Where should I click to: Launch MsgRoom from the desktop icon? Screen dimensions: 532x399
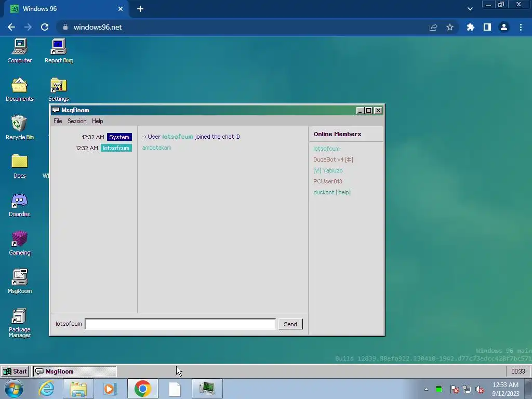point(20,282)
